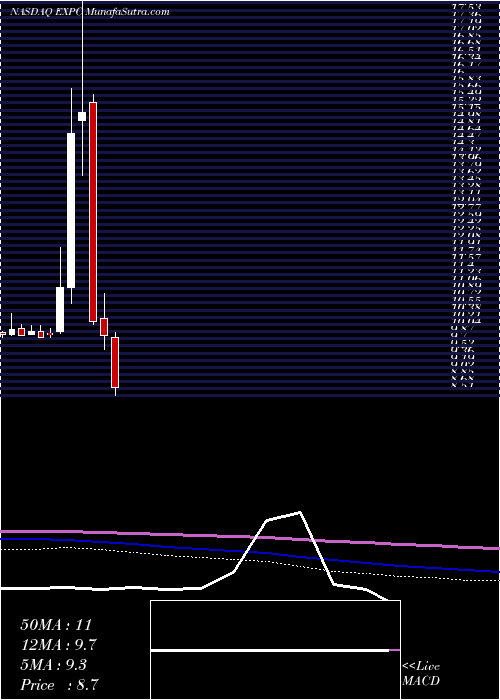The width and height of the screenshot is (500, 700).
Task: Click the '5MA : 9.3' reading
Action: [x=54, y=665]
